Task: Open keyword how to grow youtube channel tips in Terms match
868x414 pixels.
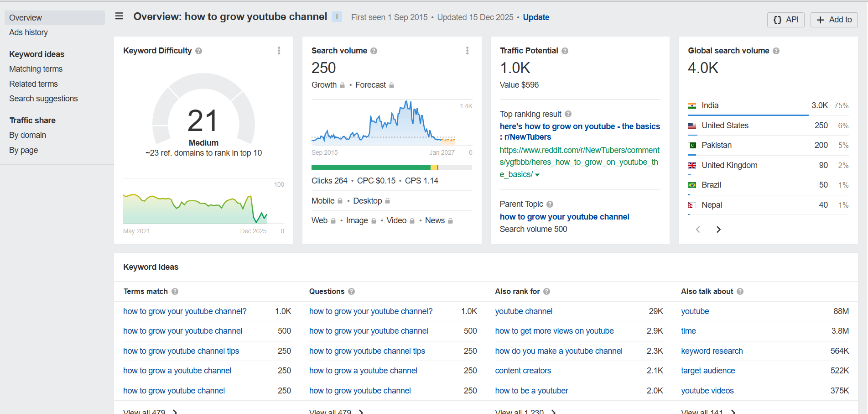Action: (x=181, y=351)
